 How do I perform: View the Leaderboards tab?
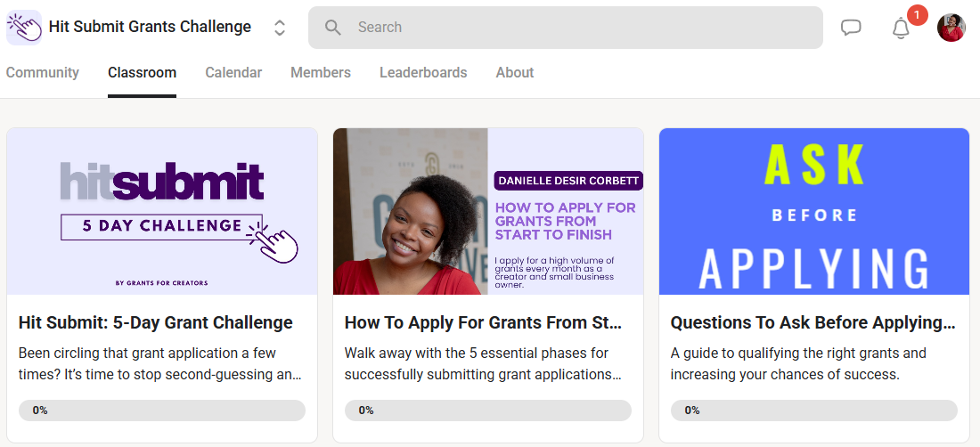point(423,72)
